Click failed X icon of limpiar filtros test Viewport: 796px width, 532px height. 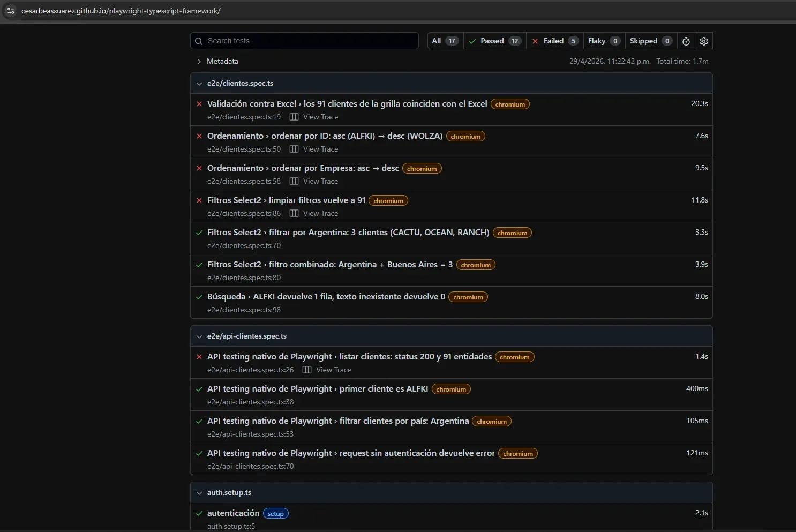click(x=199, y=200)
